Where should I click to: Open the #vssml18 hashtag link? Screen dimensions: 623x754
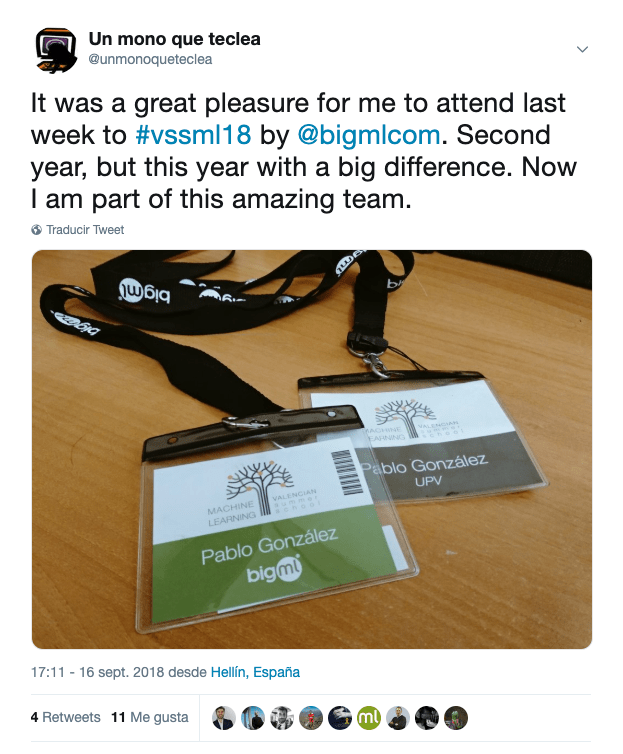190,134
